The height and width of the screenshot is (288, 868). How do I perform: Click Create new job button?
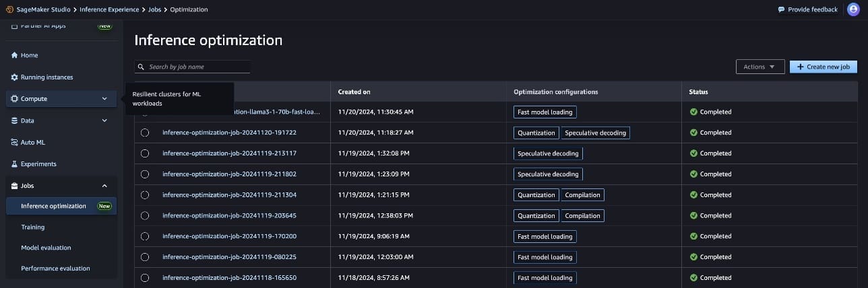[x=823, y=67]
